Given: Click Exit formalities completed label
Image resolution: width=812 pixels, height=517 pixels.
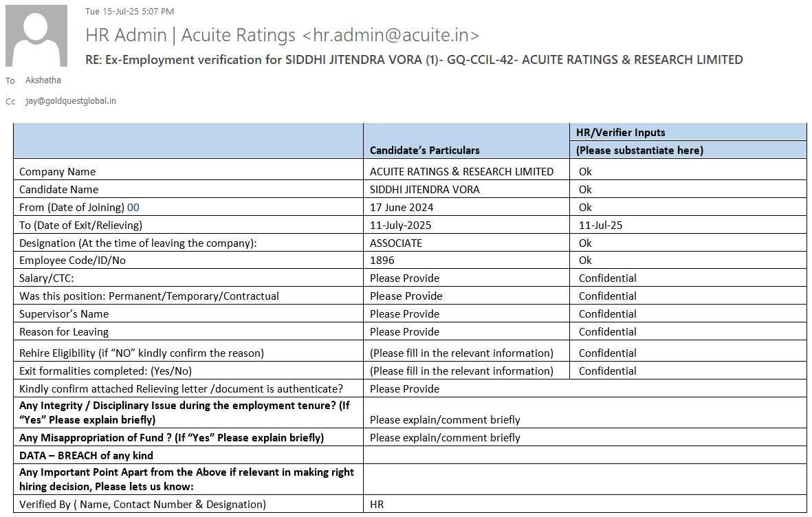Looking at the screenshot, I should click(105, 371).
